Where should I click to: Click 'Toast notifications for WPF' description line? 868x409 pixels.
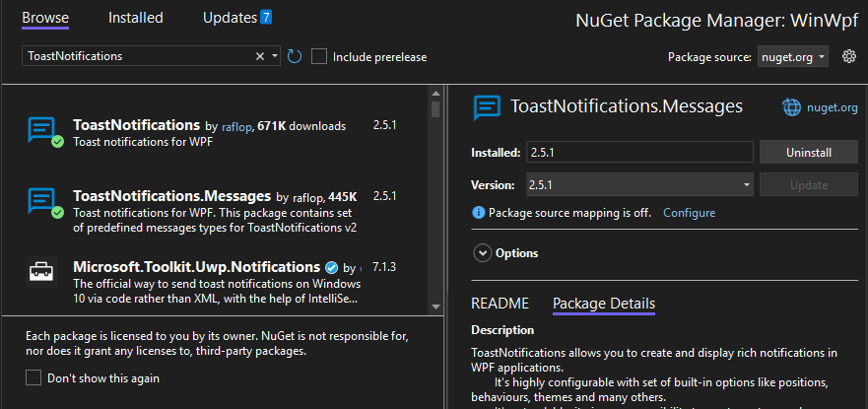coord(143,142)
